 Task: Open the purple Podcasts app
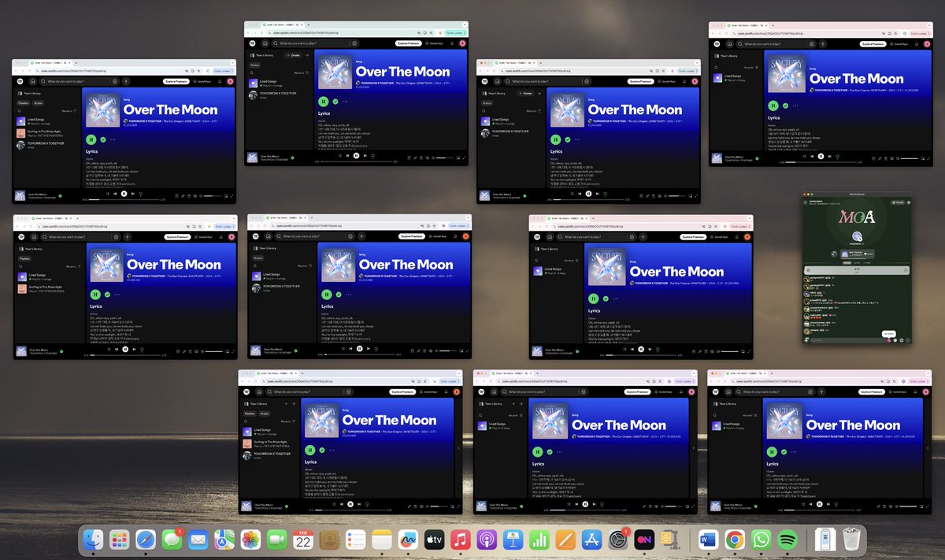pyautogui.click(x=487, y=540)
